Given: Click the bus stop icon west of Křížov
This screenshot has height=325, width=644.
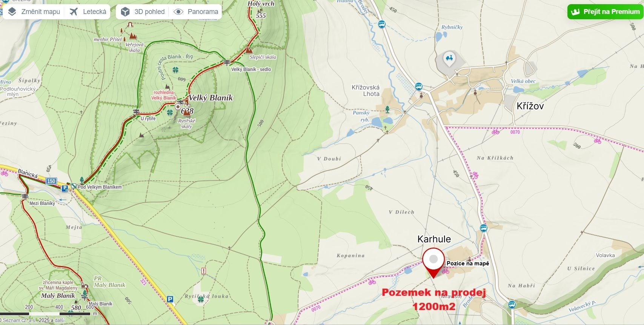Looking at the screenshot, I should click(418, 86).
